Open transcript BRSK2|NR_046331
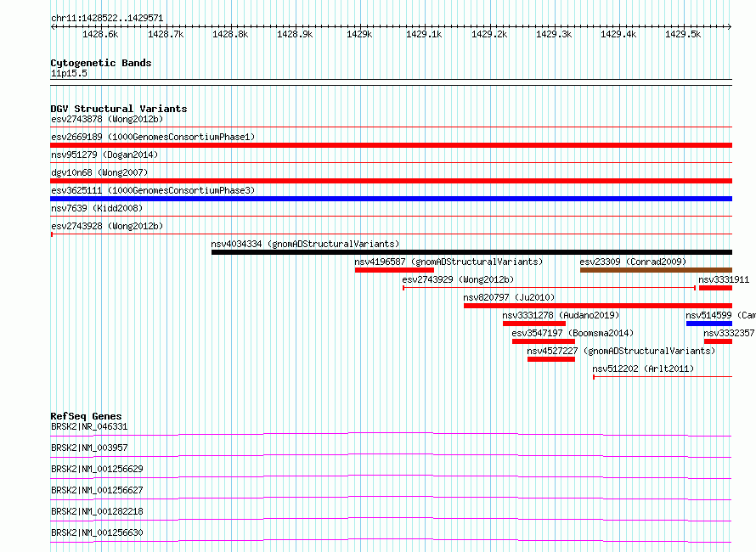 [89, 426]
